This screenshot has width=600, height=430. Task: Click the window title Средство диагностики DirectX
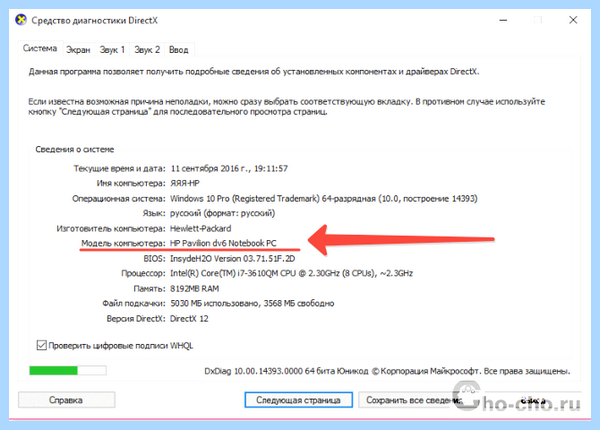tap(95, 20)
